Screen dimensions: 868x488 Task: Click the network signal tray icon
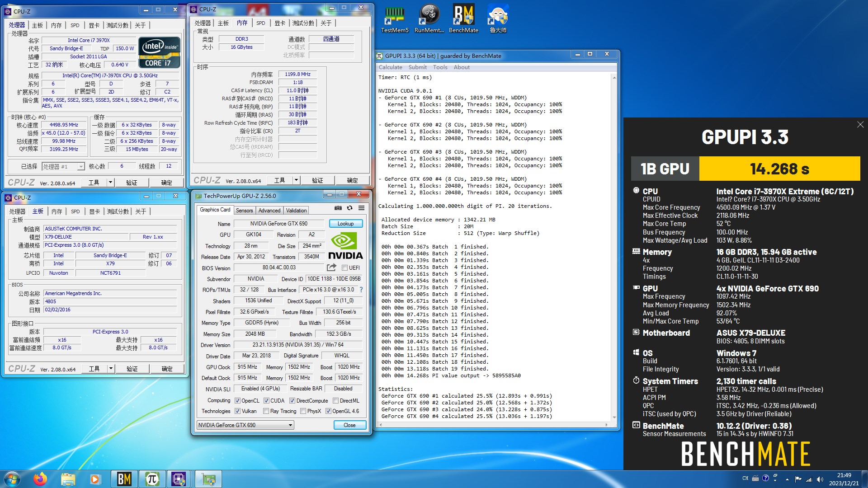click(809, 479)
